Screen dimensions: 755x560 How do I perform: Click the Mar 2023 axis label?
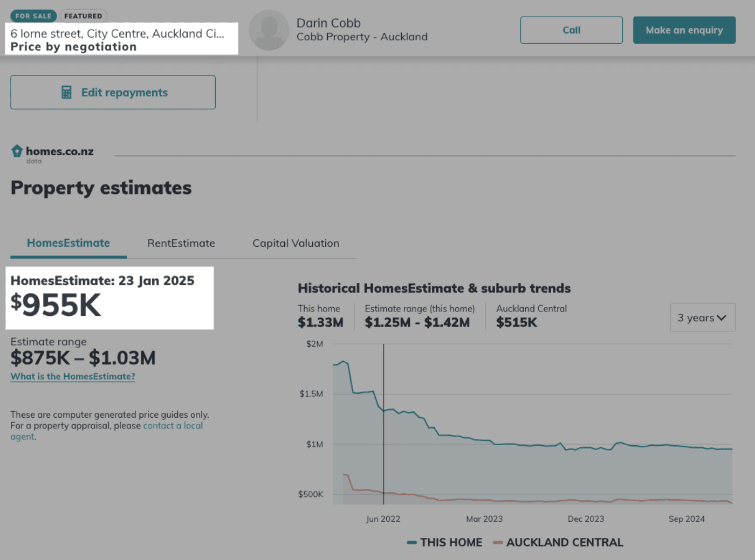click(484, 518)
